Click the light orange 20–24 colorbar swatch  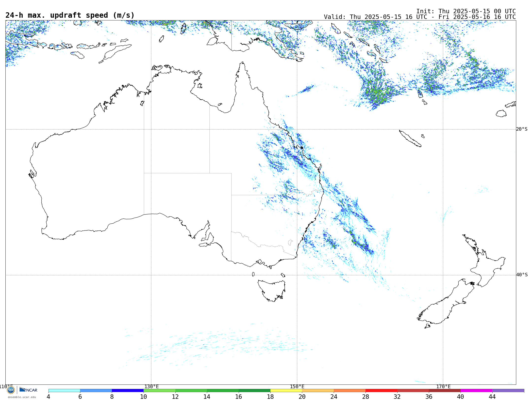(318, 391)
